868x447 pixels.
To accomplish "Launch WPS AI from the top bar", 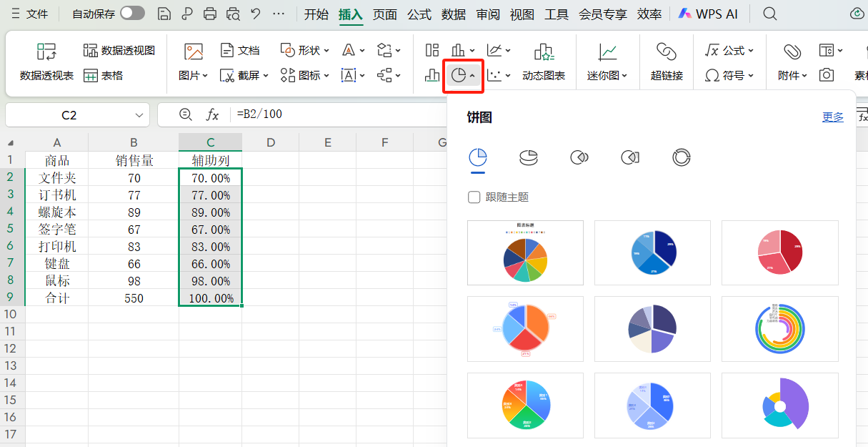I will 708,13.
